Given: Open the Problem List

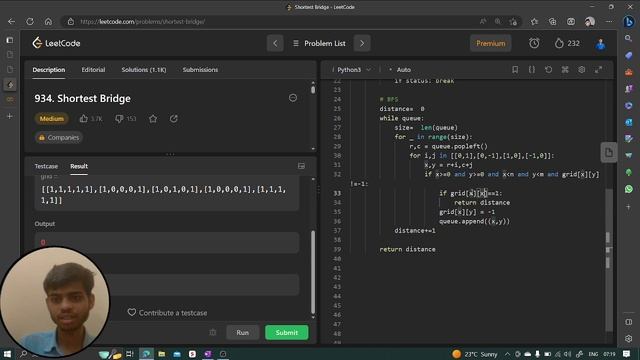Looking at the screenshot, I should tap(319, 43).
